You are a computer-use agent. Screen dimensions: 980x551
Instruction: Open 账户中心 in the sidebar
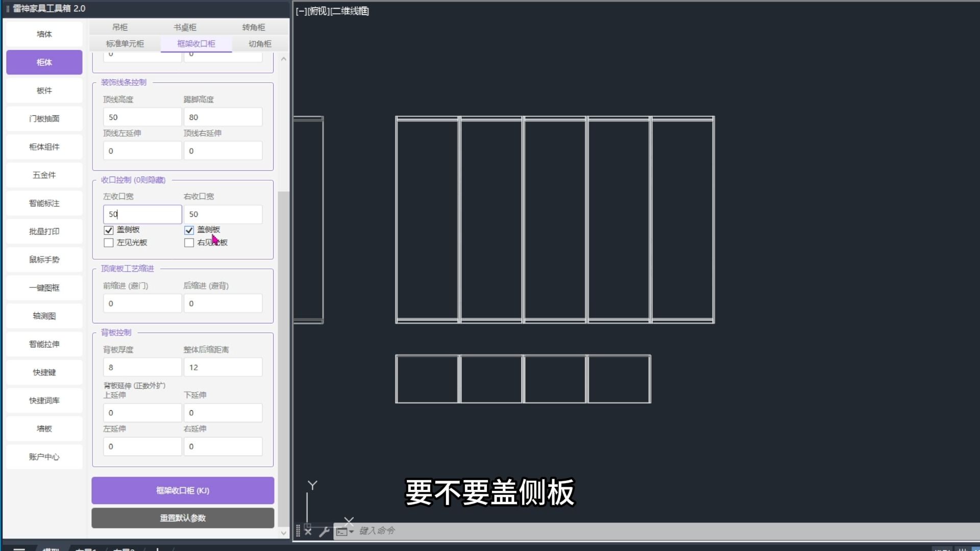point(44,457)
